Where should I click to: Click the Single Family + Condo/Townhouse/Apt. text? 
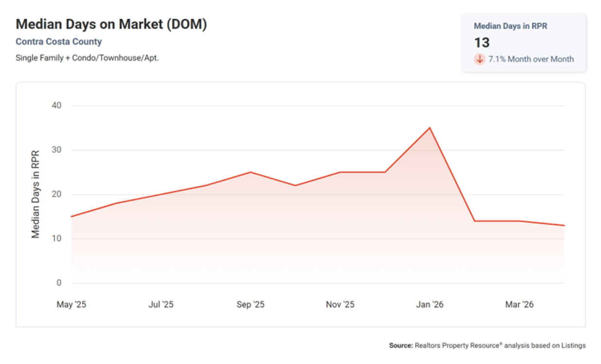(x=87, y=58)
